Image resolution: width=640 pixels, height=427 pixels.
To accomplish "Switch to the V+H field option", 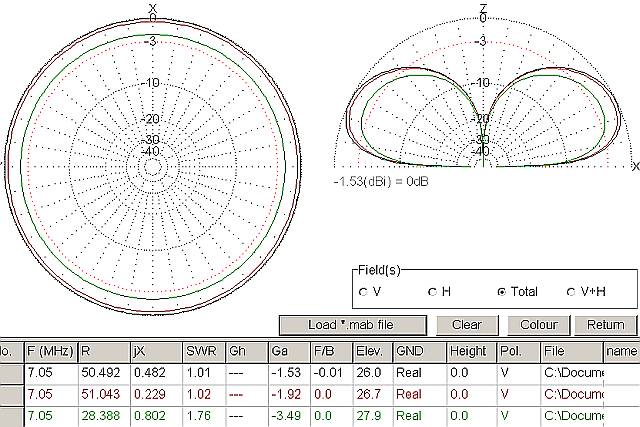I will click(571, 292).
